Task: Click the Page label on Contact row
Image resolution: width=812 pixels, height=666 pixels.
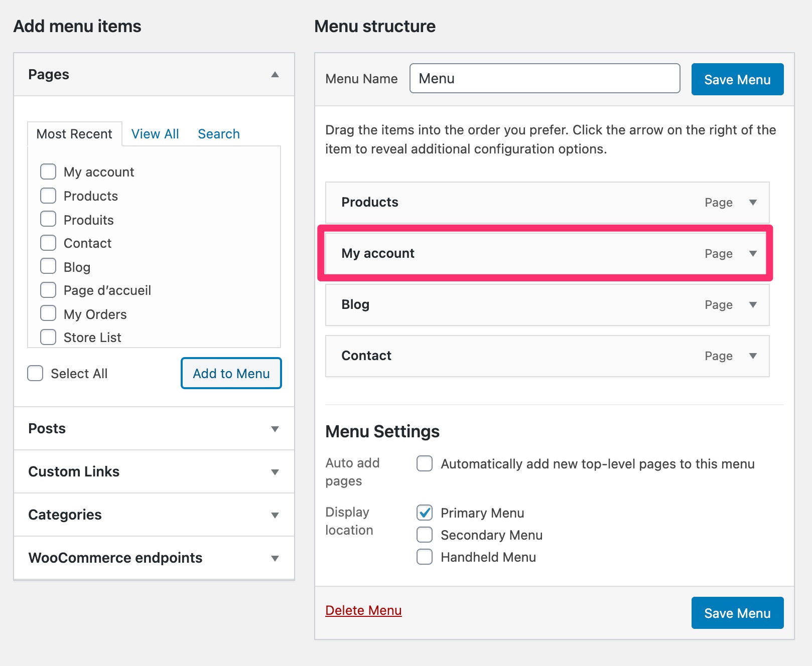Action: point(719,356)
